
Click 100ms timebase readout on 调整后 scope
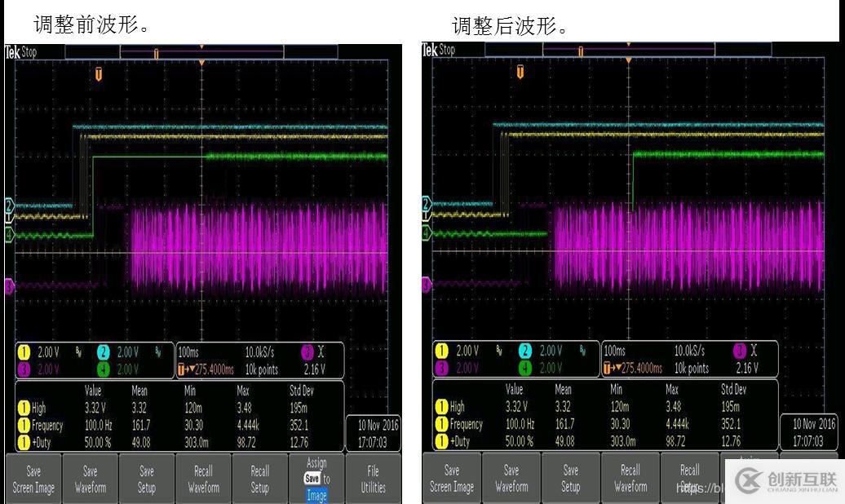614,351
